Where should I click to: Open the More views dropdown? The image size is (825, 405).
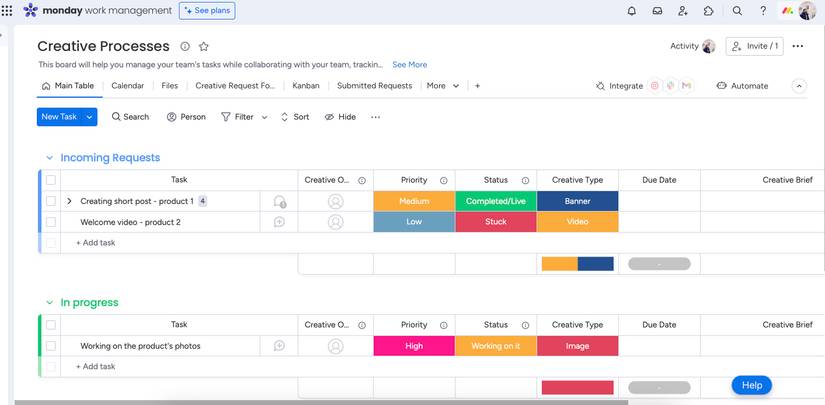(x=444, y=86)
